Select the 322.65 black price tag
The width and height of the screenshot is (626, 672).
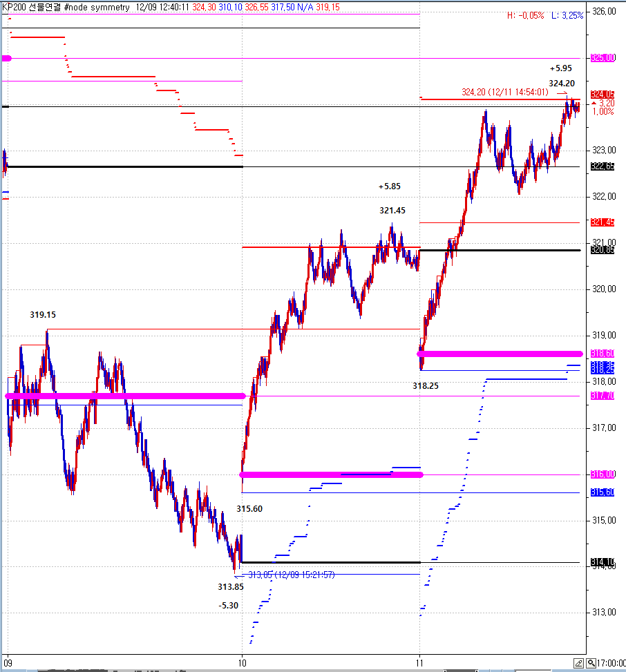click(x=603, y=166)
